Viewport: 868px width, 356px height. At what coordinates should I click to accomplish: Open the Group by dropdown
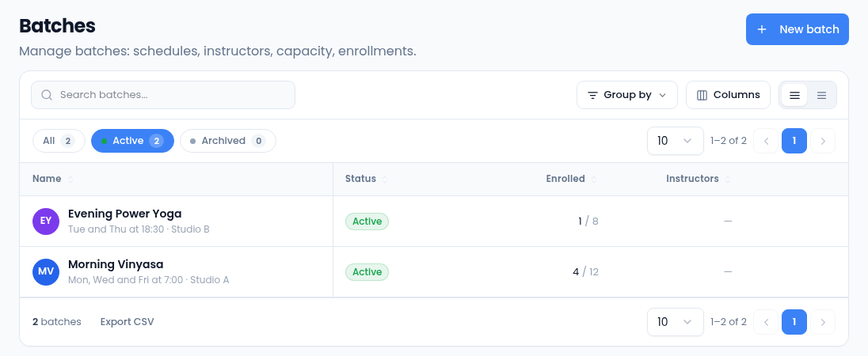[627, 95]
